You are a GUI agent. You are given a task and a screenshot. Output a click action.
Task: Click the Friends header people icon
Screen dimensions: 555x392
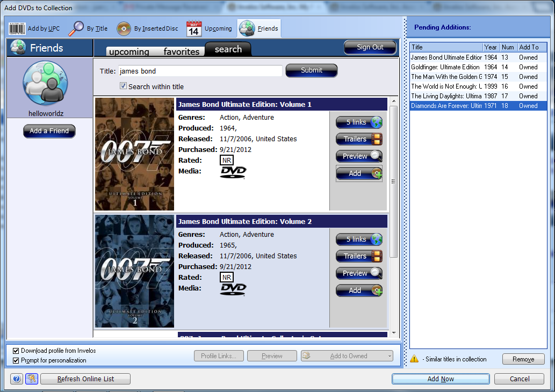[18, 47]
